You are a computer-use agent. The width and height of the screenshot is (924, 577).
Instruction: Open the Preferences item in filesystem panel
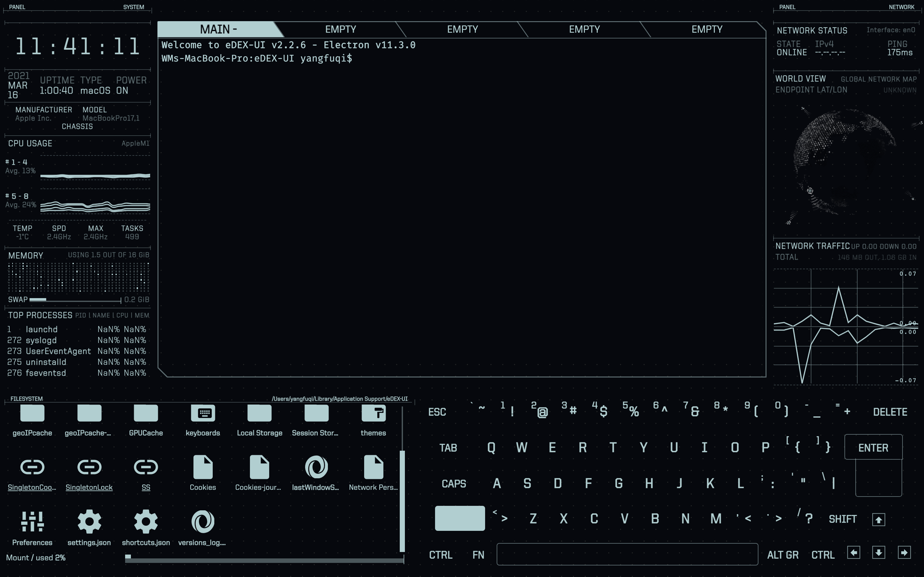click(x=32, y=521)
